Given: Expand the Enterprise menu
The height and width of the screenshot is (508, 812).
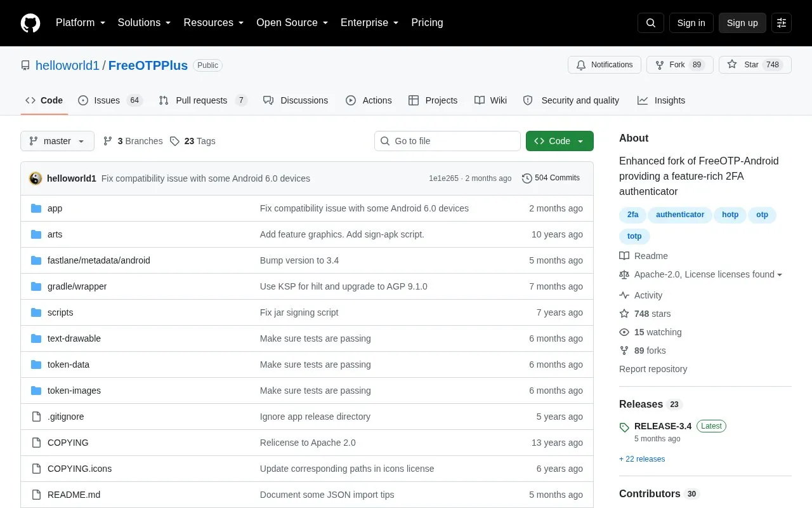Looking at the screenshot, I should pos(370,23).
